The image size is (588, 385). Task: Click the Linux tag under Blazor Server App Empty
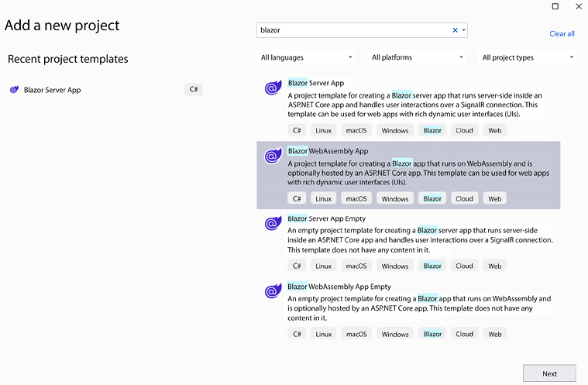[x=323, y=266]
